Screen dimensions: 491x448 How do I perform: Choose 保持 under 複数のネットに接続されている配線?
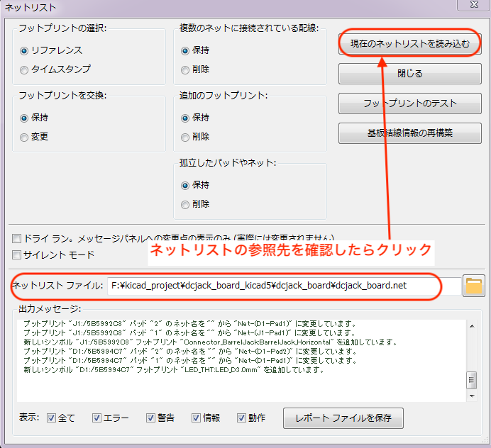pyautogui.click(x=185, y=50)
